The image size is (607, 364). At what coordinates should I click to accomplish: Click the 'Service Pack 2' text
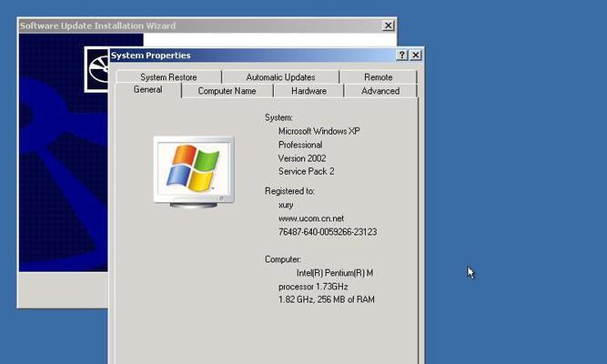[306, 172]
